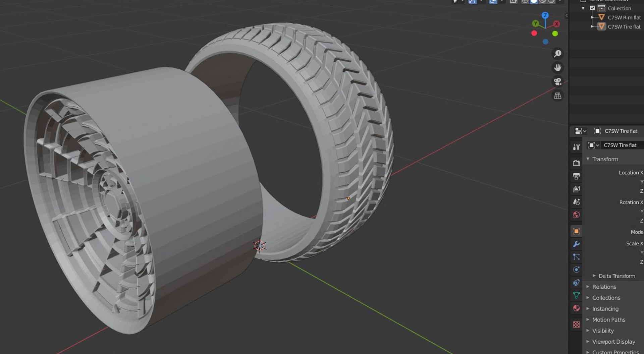Click the C7SW Tire flat name field
Viewport: 644px width, 354px height.
tap(622, 145)
